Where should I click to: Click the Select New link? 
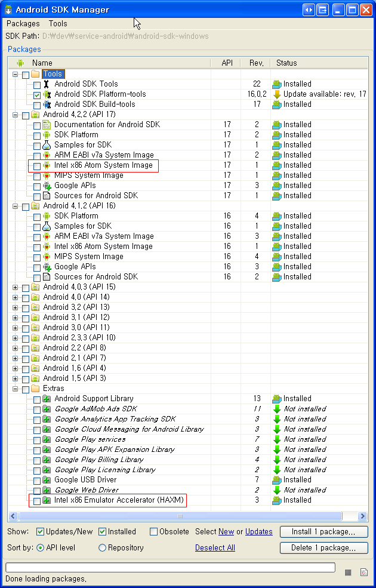pyautogui.click(x=226, y=532)
